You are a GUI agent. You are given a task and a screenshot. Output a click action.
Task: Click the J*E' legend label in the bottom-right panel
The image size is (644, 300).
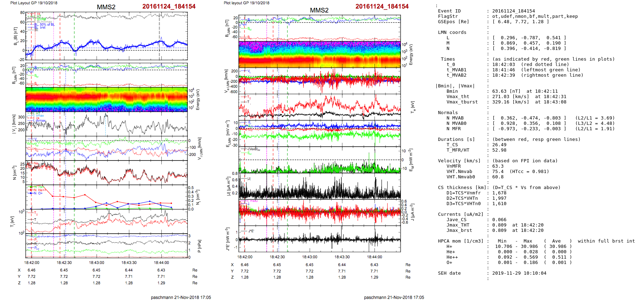[x=251, y=231]
